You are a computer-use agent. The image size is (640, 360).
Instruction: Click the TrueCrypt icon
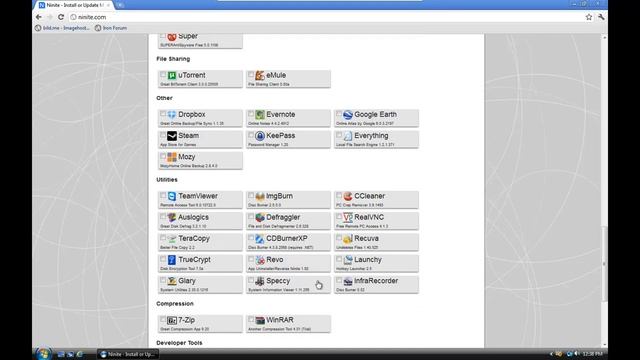(x=172, y=260)
